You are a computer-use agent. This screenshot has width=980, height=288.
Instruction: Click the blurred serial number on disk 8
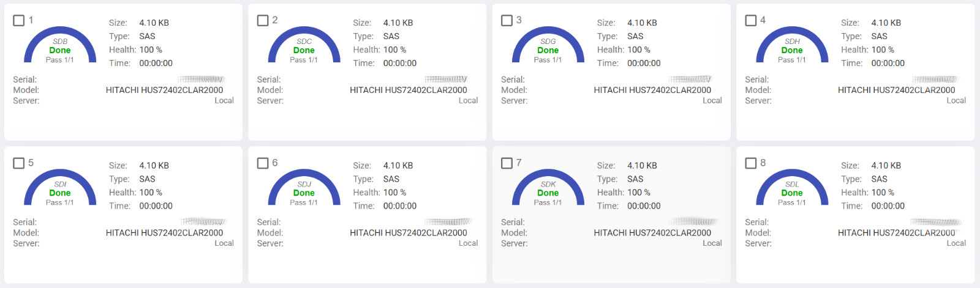click(x=935, y=222)
